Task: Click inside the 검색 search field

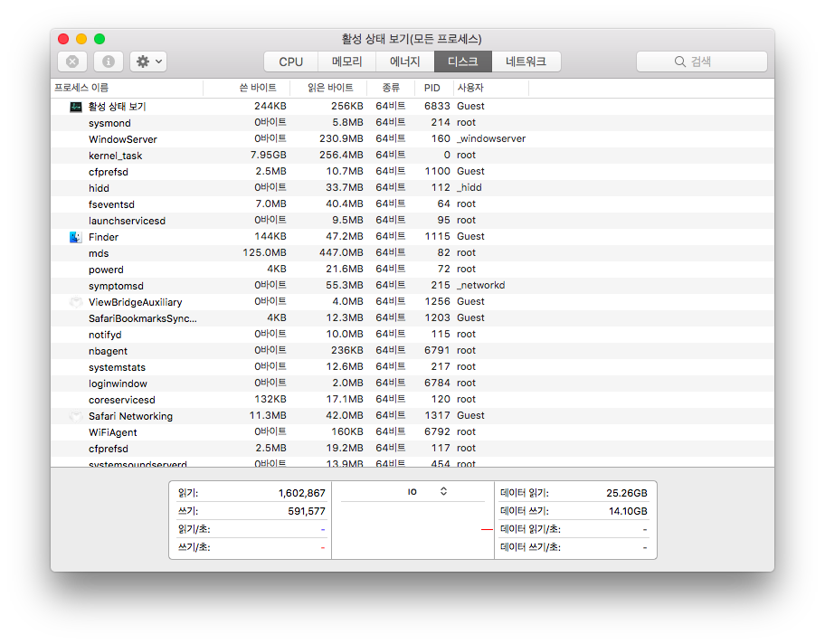Action: [715, 61]
